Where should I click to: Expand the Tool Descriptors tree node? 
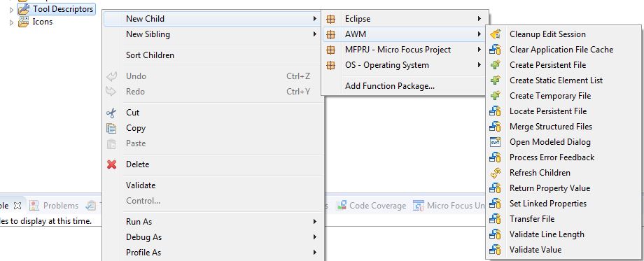[x=11, y=9]
